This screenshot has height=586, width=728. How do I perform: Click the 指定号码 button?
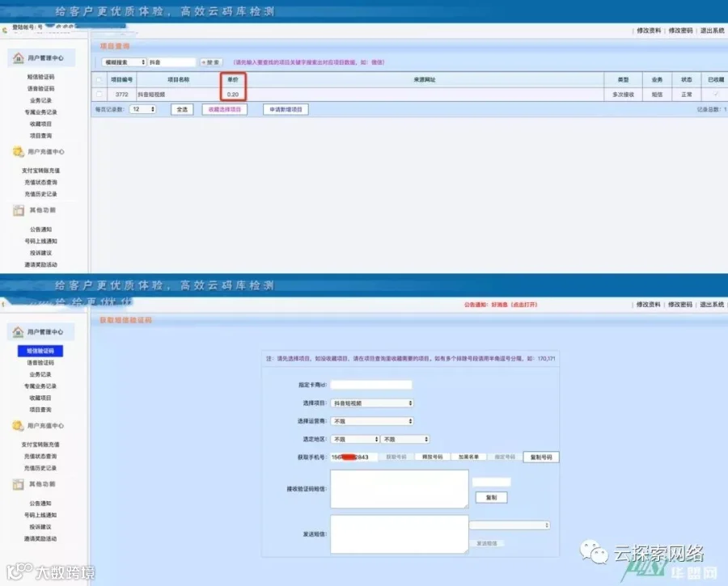point(505,457)
